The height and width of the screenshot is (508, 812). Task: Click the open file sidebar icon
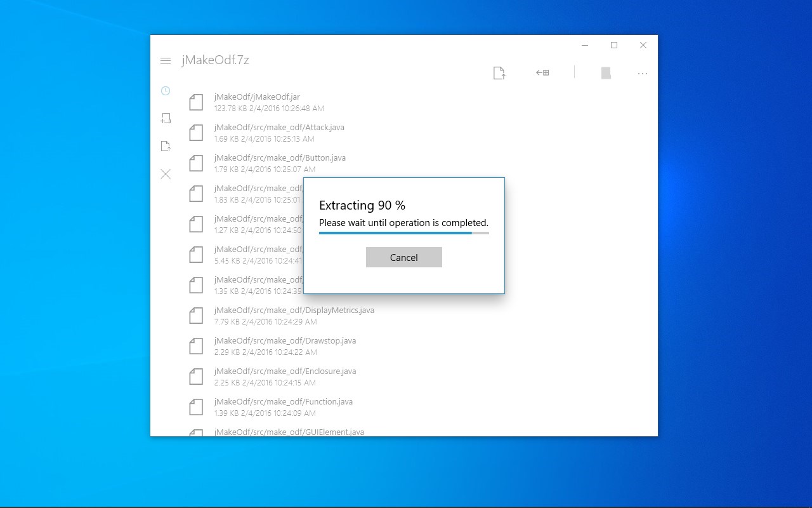(166, 146)
